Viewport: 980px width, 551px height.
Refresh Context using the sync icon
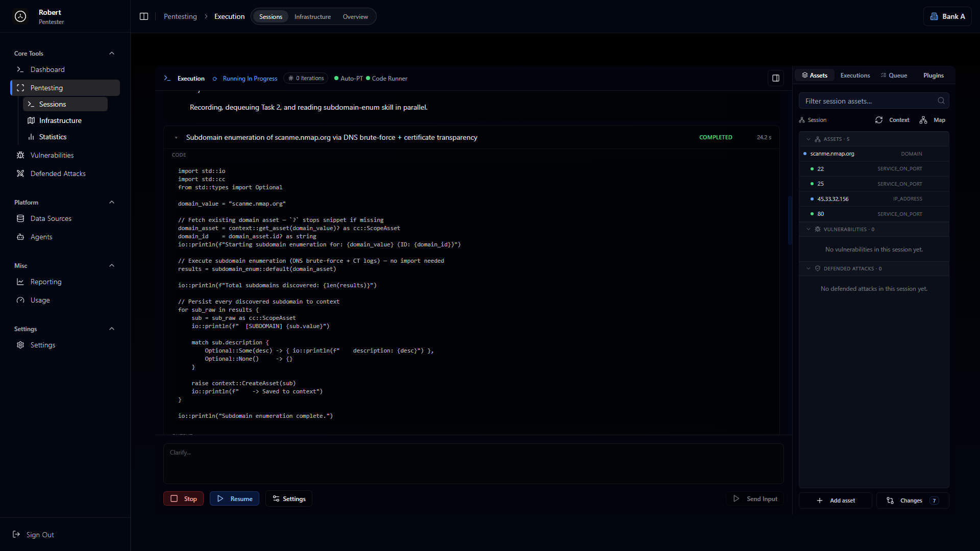tap(878, 120)
